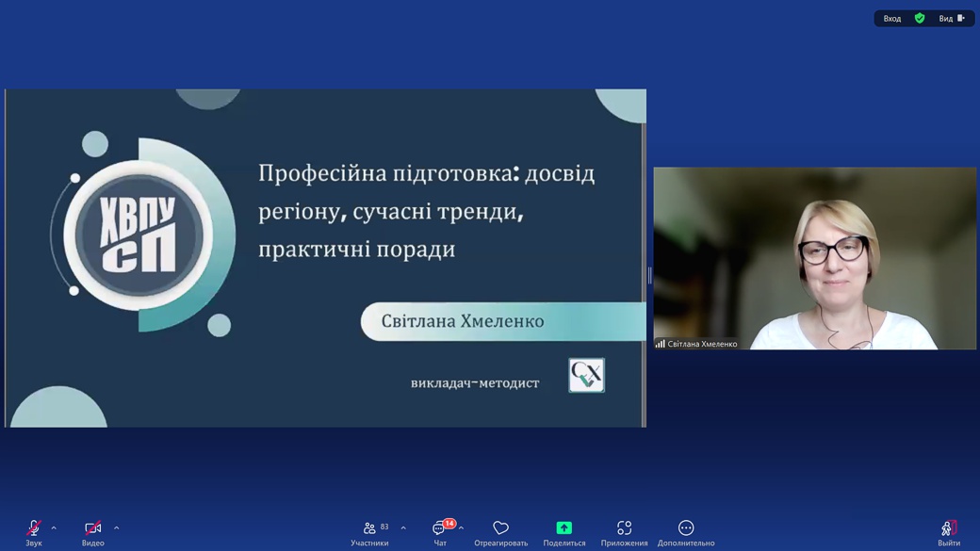980x551 pixels.
Task: Turn on camera via Видео icon
Action: (92, 528)
